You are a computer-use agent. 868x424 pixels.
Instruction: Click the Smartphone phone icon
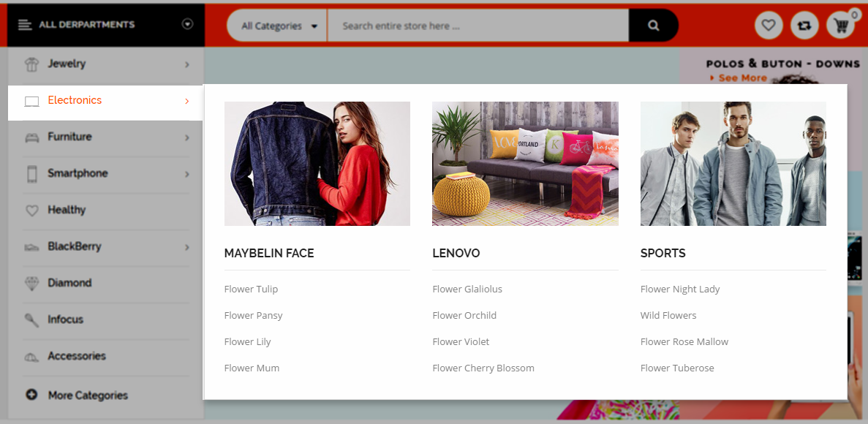click(x=31, y=175)
